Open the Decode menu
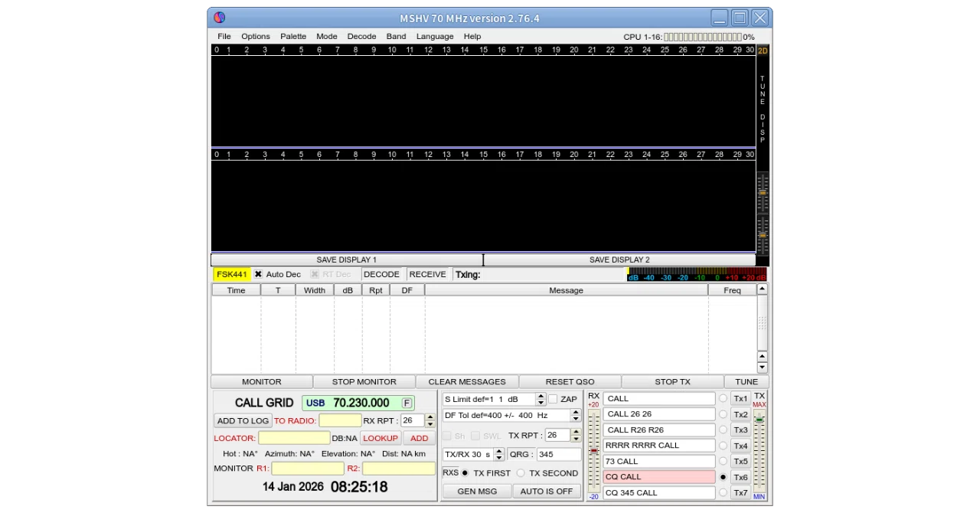 pyautogui.click(x=362, y=36)
